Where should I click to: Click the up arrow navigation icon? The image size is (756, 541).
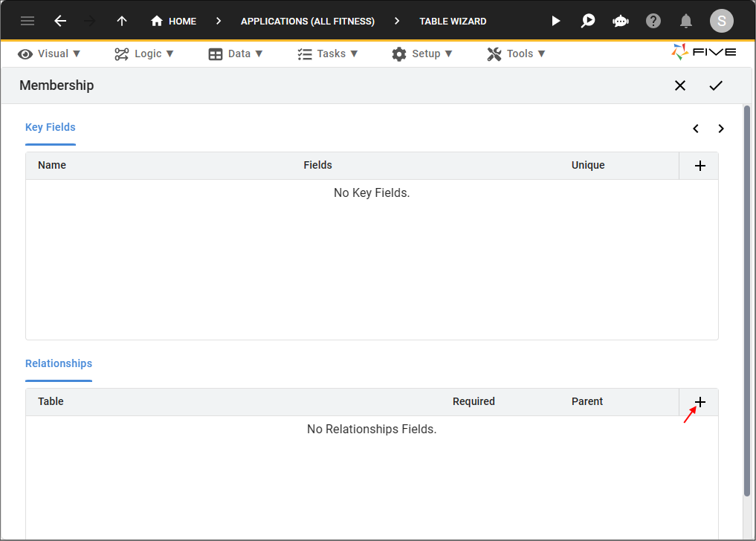tap(122, 21)
